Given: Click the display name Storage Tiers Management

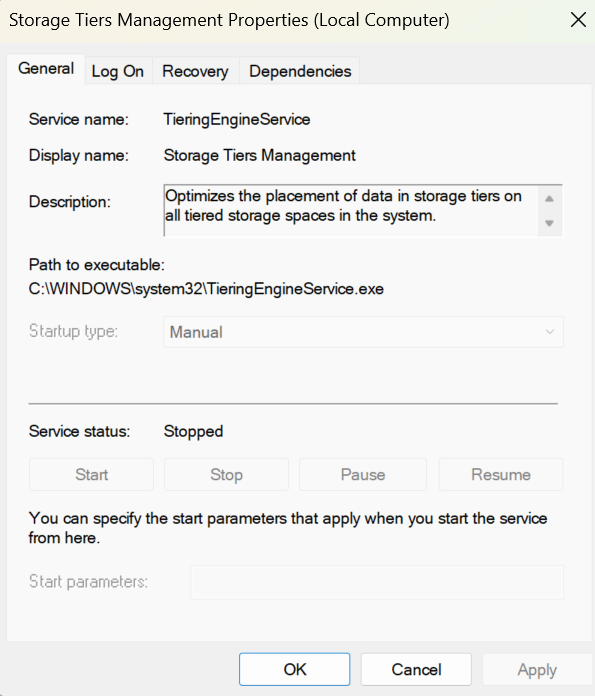Looking at the screenshot, I should (259, 155).
